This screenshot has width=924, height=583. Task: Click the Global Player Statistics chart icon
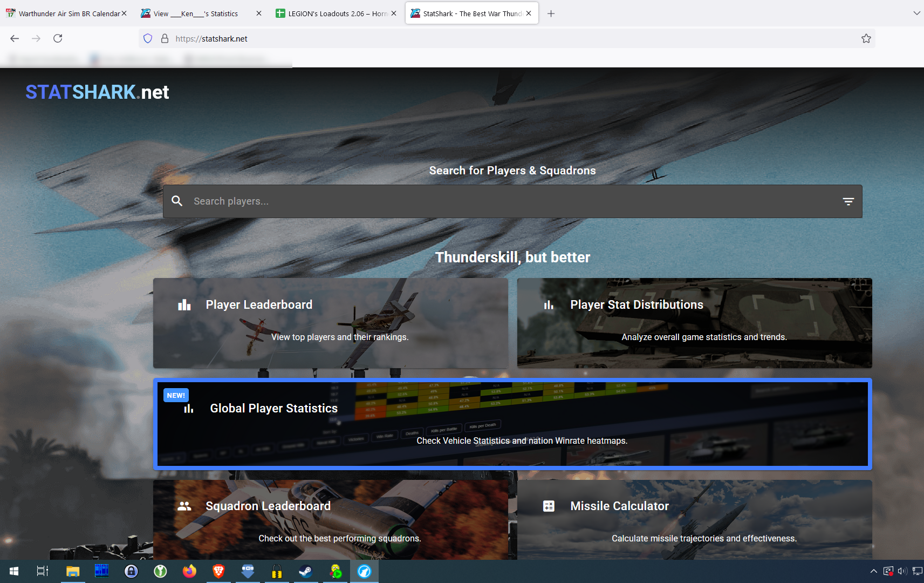[x=188, y=409]
